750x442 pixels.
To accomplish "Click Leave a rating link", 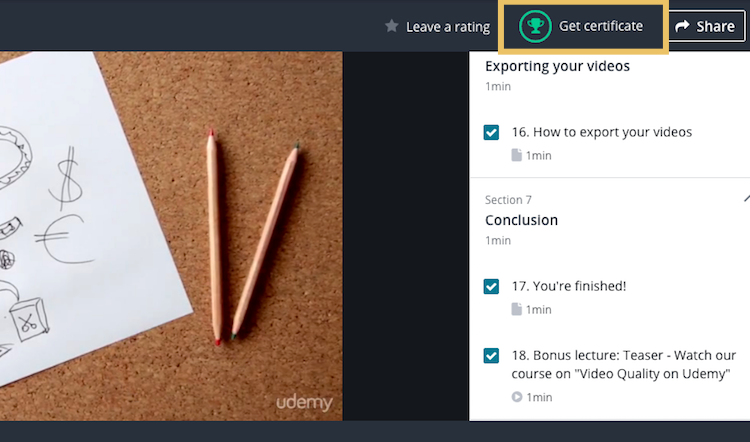I will [x=448, y=27].
